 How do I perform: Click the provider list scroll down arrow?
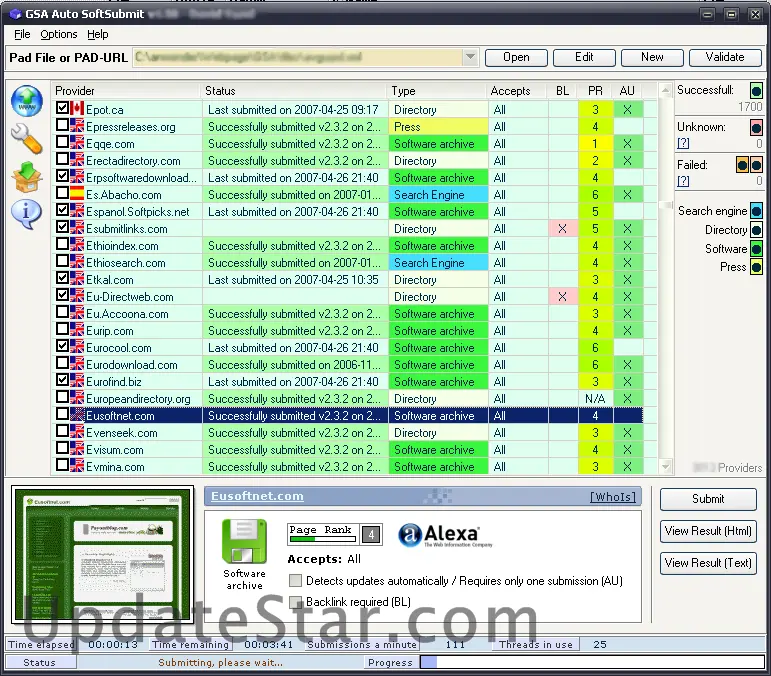pyautogui.click(x=665, y=467)
